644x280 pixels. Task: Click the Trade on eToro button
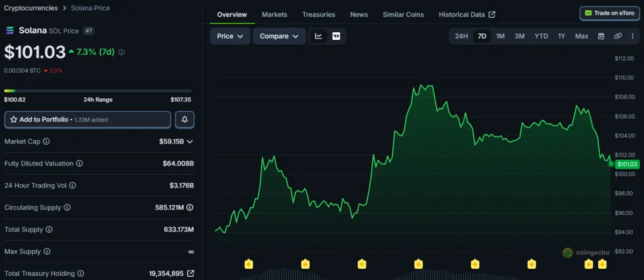click(610, 13)
